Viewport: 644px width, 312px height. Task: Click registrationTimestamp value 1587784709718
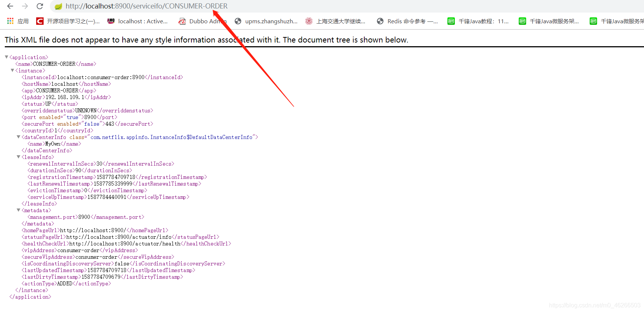tap(116, 177)
